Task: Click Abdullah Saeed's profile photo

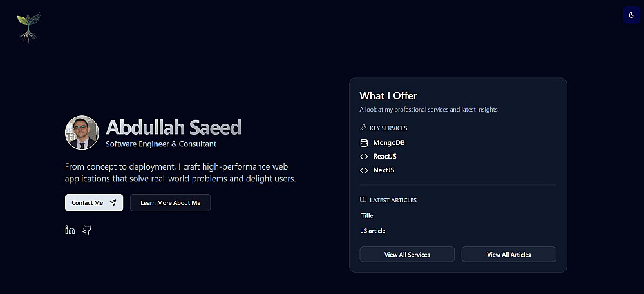Action: [82, 133]
